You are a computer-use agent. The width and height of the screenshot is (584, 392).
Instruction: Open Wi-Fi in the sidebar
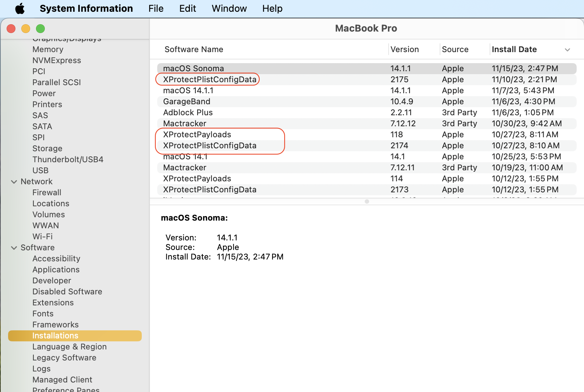coord(42,237)
